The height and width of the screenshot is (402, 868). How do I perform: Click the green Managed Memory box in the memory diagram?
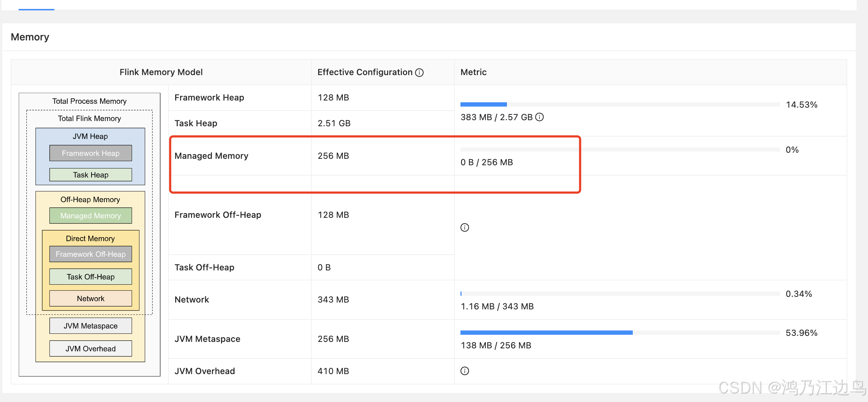[x=90, y=216]
